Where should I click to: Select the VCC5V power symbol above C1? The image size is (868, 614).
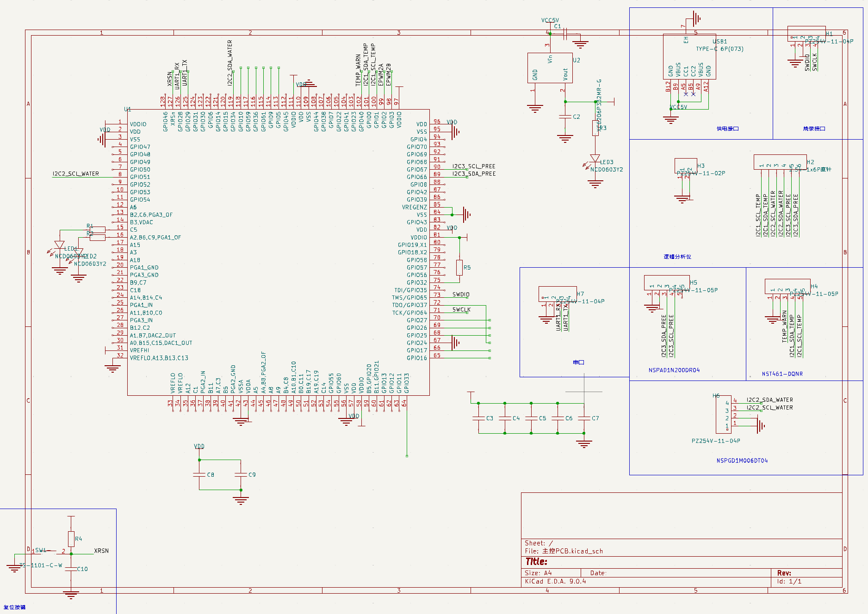click(x=550, y=20)
